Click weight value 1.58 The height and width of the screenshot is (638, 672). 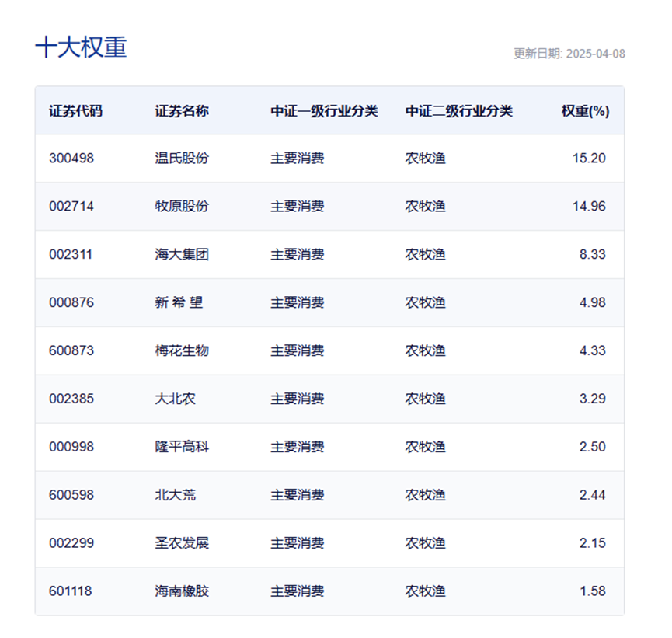coord(592,591)
